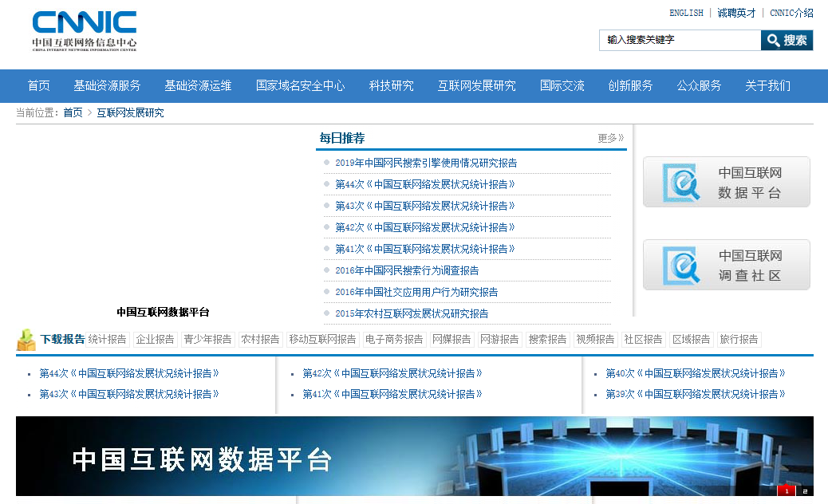Select the 青少年报告 tab
Image resolution: width=828 pixels, height=504 pixels.
207,340
